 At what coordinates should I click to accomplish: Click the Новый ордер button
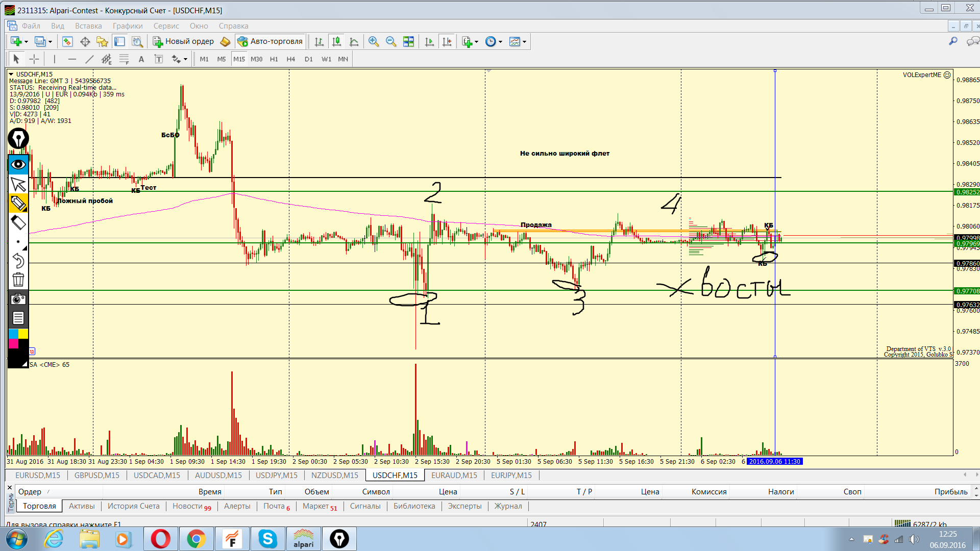pos(183,42)
